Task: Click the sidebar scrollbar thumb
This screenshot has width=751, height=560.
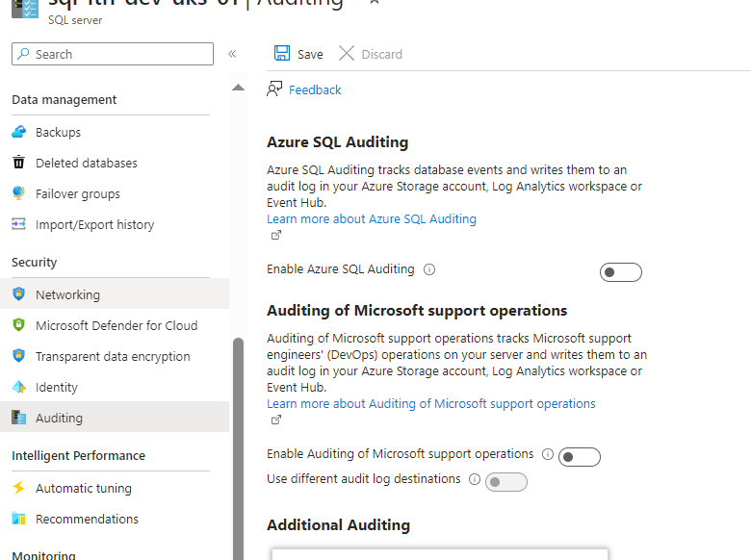Action: (238, 448)
